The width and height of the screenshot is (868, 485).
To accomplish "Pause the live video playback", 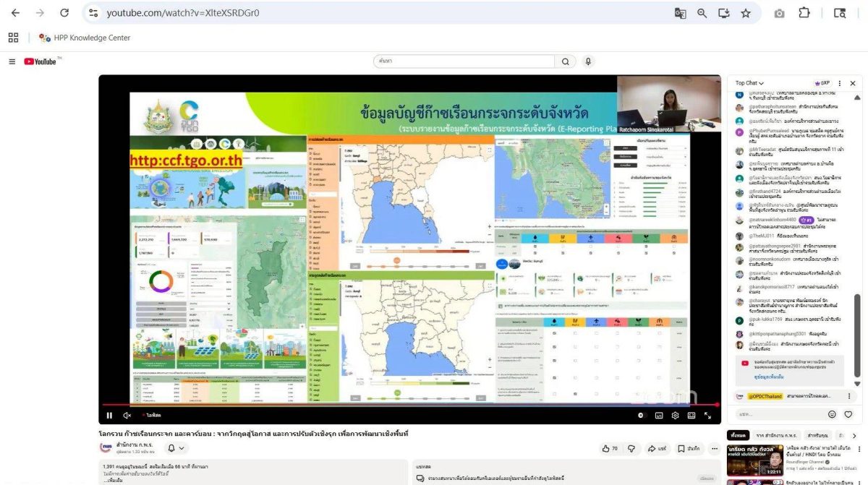I will [110, 416].
